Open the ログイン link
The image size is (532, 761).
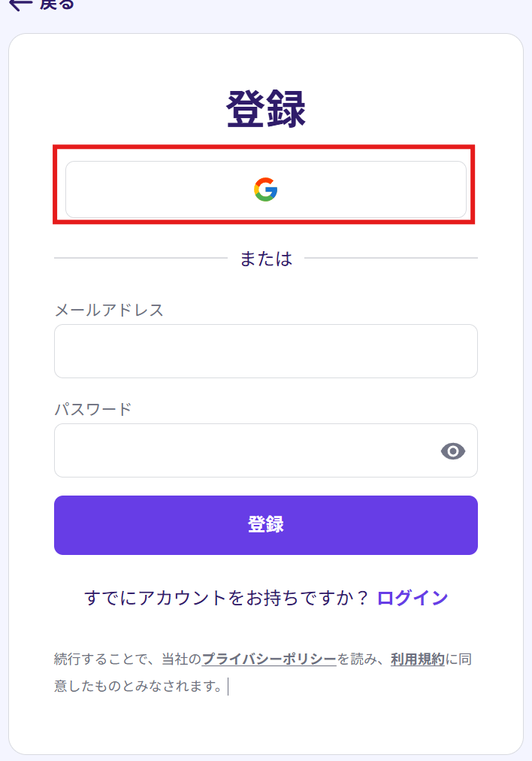(x=413, y=598)
